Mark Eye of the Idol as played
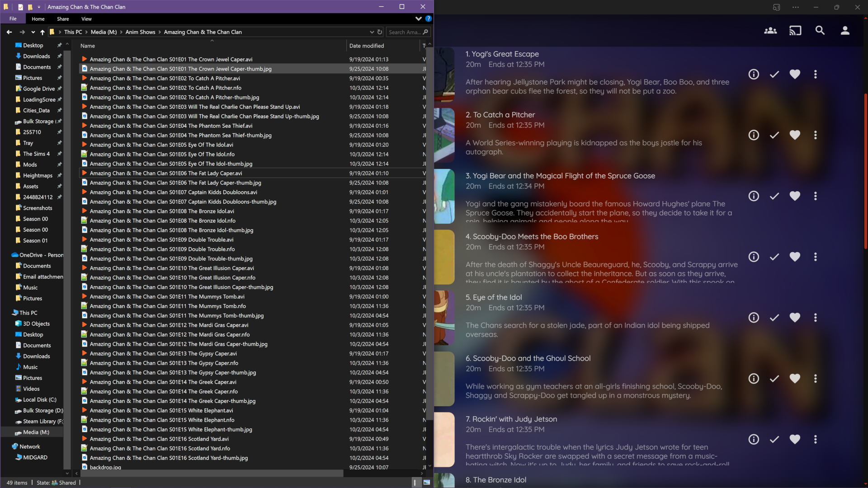Image resolution: width=868 pixels, height=488 pixels. pyautogui.click(x=774, y=318)
